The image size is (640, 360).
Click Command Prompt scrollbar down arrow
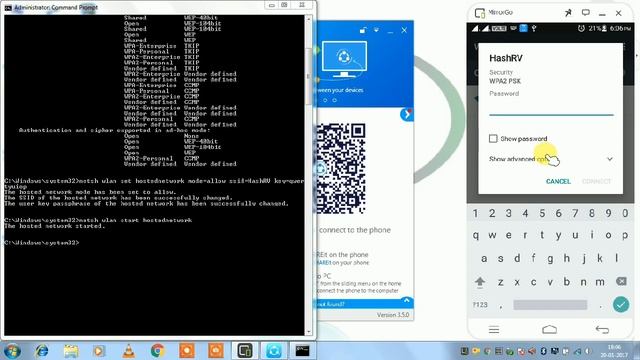click(309, 332)
